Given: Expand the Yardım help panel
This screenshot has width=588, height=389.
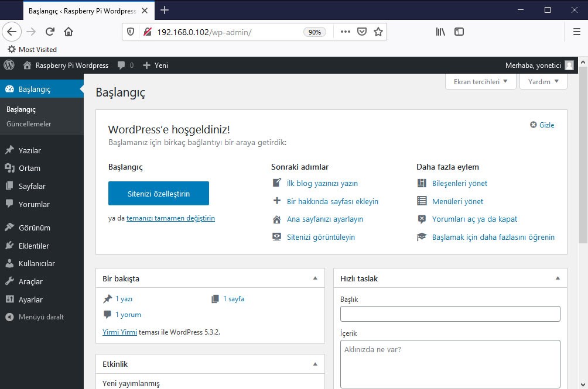Looking at the screenshot, I should click(x=543, y=82).
